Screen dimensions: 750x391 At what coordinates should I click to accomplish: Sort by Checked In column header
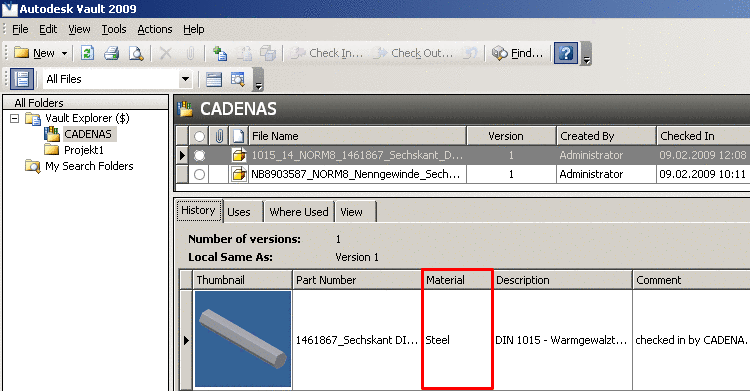click(703, 136)
